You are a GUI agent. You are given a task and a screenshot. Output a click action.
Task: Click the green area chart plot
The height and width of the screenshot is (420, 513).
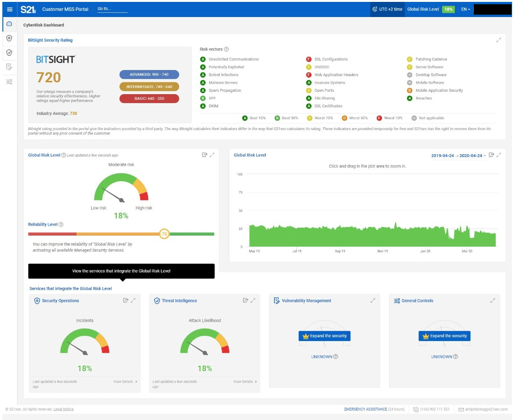pos(372,236)
